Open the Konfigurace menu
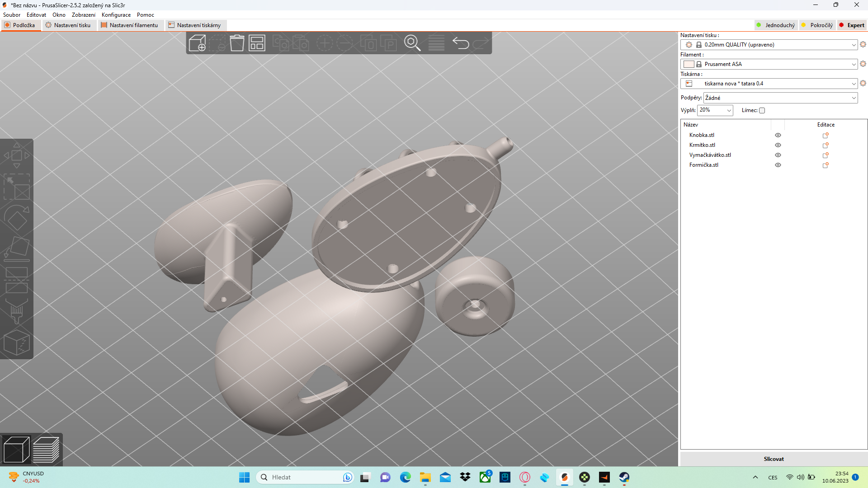 (x=116, y=15)
